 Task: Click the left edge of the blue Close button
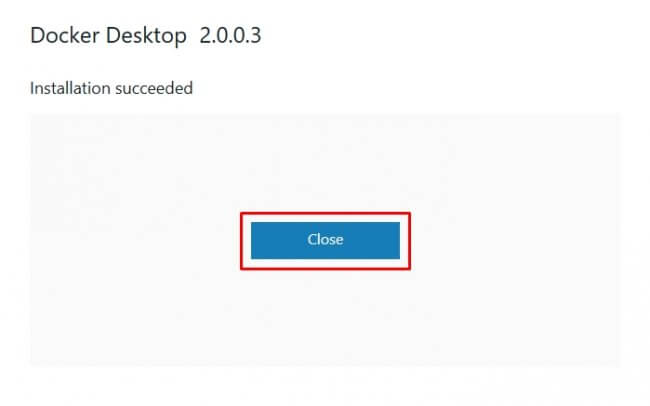click(x=254, y=241)
